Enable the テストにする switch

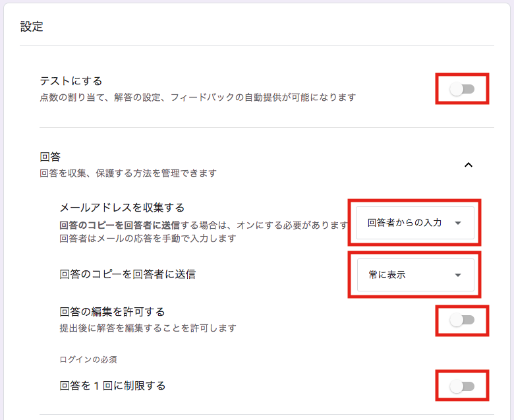click(462, 89)
